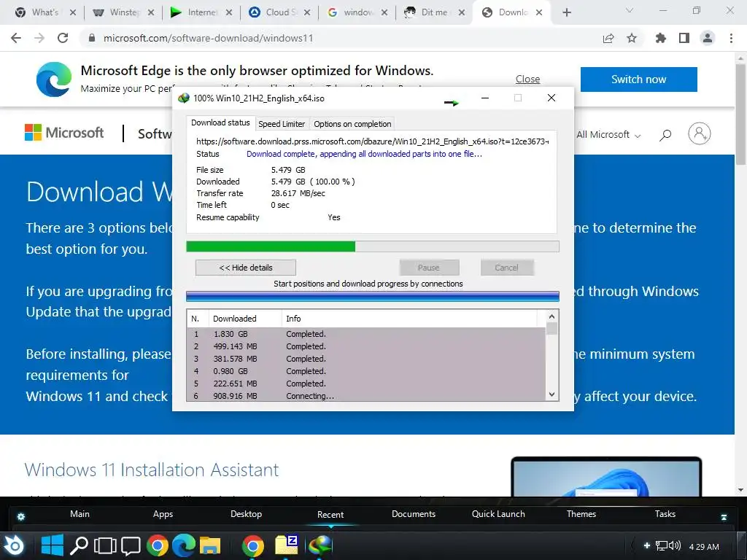The width and height of the screenshot is (747, 560).
Task: Open the Chat icon on taskbar
Action: pyautogui.click(x=131, y=547)
